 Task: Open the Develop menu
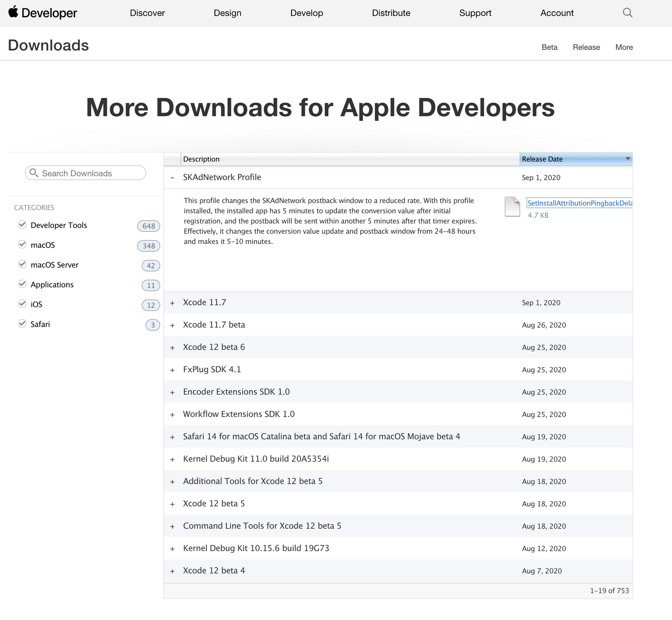(307, 13)
